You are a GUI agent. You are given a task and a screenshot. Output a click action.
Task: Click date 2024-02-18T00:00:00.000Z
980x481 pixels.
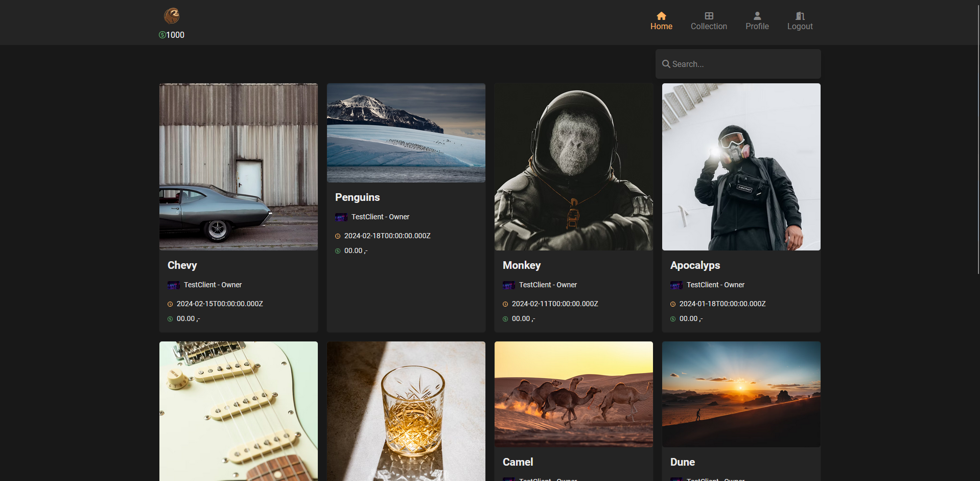[387, 236]
